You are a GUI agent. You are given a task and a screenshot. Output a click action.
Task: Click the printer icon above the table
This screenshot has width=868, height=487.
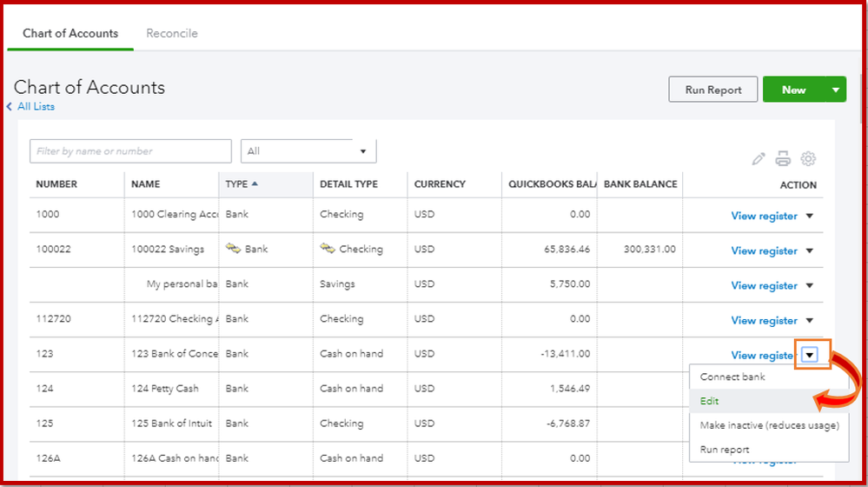783,159
